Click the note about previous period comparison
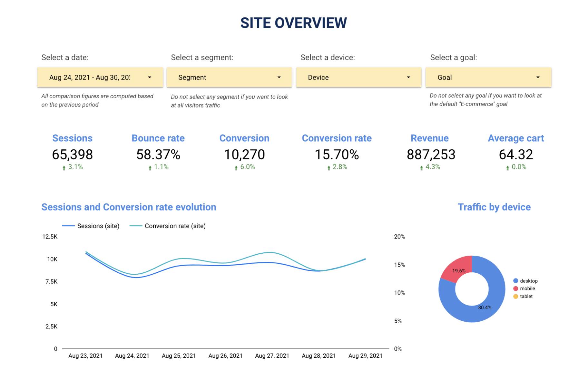Screen dimensions: 588x387 click(x=97, y=100)
